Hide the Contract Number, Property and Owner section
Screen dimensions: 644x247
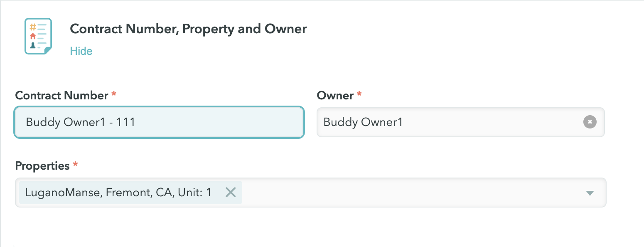click(x=81, y=51)
